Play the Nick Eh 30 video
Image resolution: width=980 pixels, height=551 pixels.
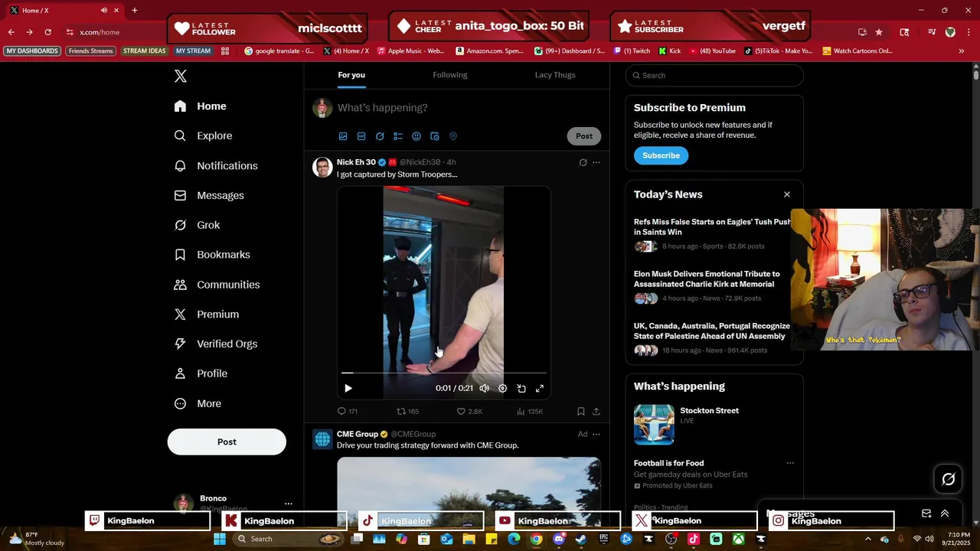(348, 388)
